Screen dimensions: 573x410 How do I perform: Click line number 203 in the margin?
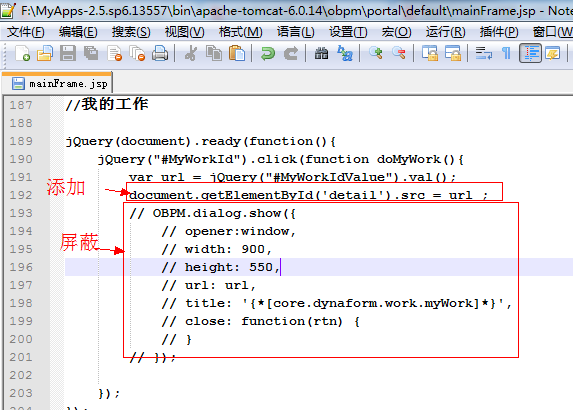click(21, 393)
